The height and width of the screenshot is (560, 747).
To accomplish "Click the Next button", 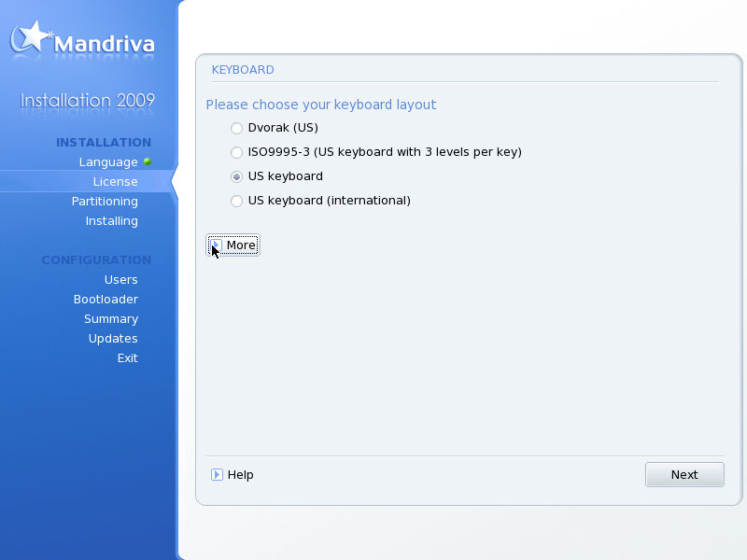I will point(684,475).
